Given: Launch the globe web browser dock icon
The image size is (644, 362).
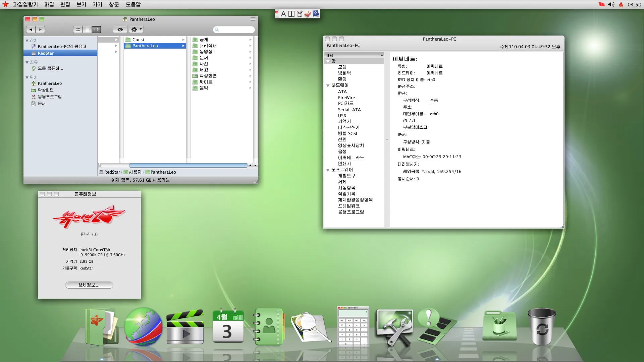Looking at the screenshot, I should 143,327.
